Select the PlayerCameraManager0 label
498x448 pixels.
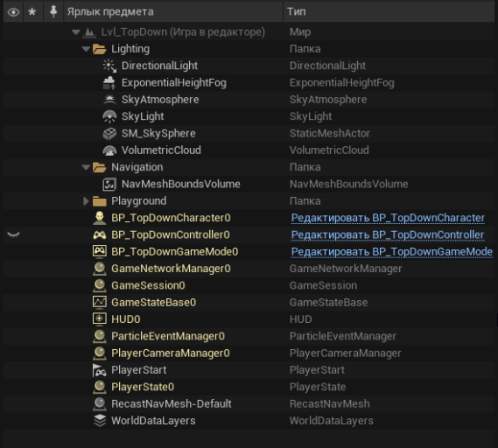click(171, 353)
